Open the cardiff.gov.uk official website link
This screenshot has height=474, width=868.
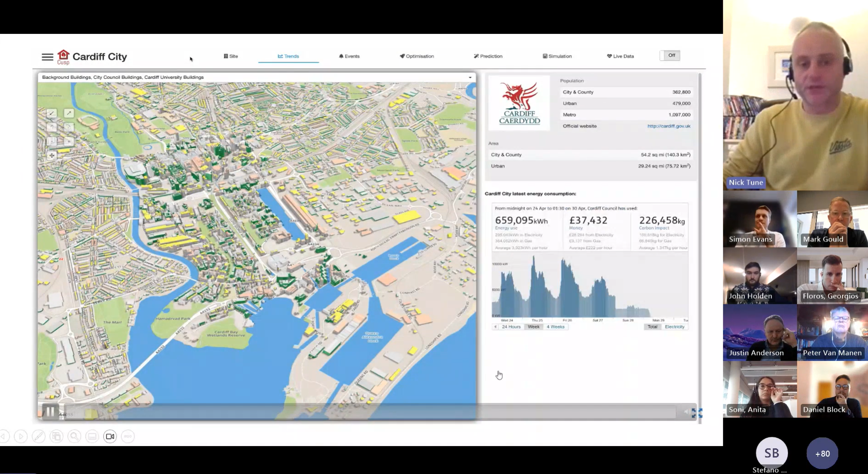click(x=668, y=126)
